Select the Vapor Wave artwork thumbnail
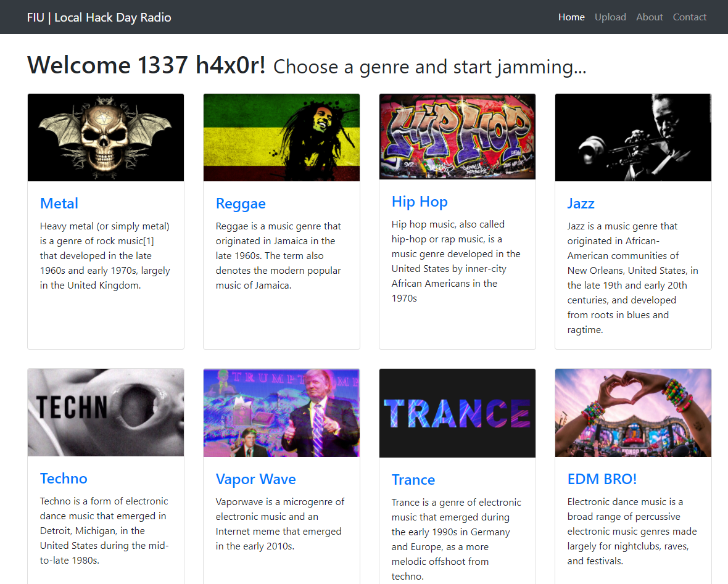The image size is (728, 584). pyautogui.click(x=281, y=413)
